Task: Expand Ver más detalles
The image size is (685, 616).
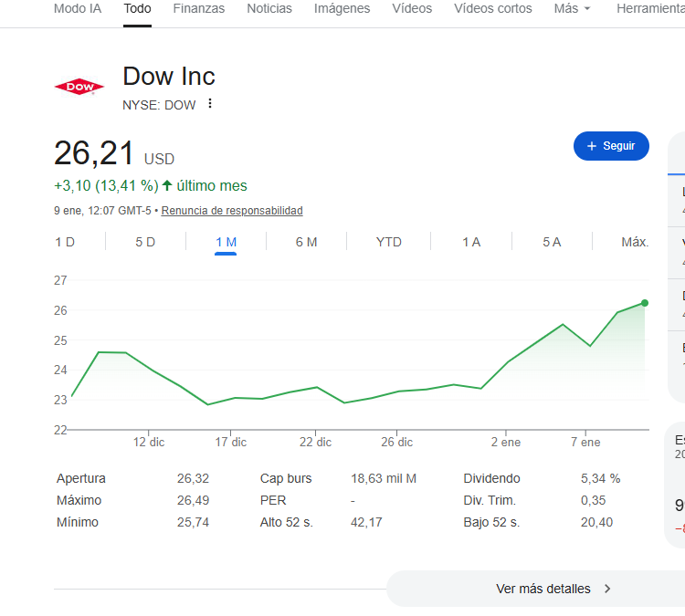Action: click(543, 589)
